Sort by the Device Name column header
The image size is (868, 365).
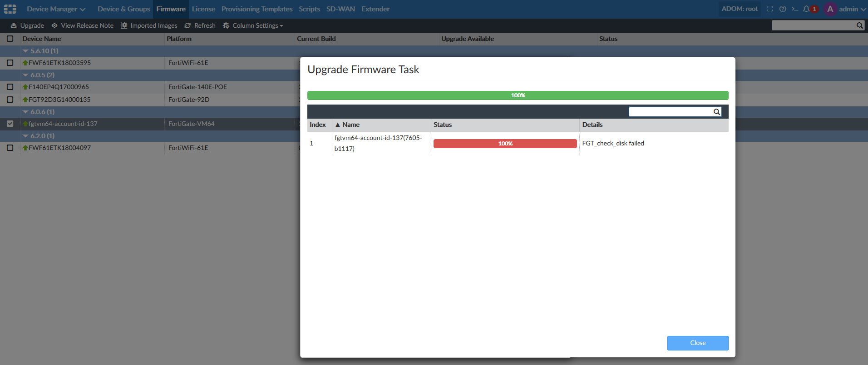pos(41,39)
